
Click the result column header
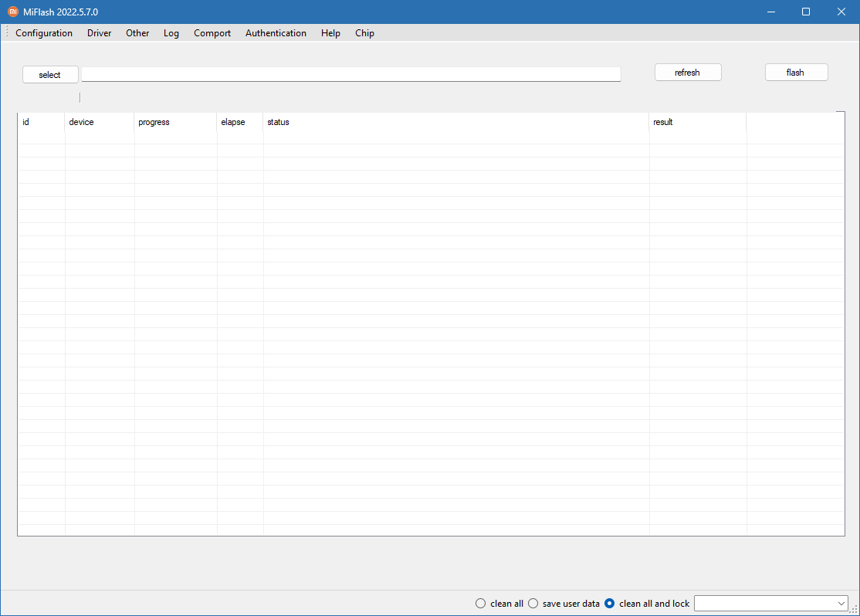(x=698, y=122)
